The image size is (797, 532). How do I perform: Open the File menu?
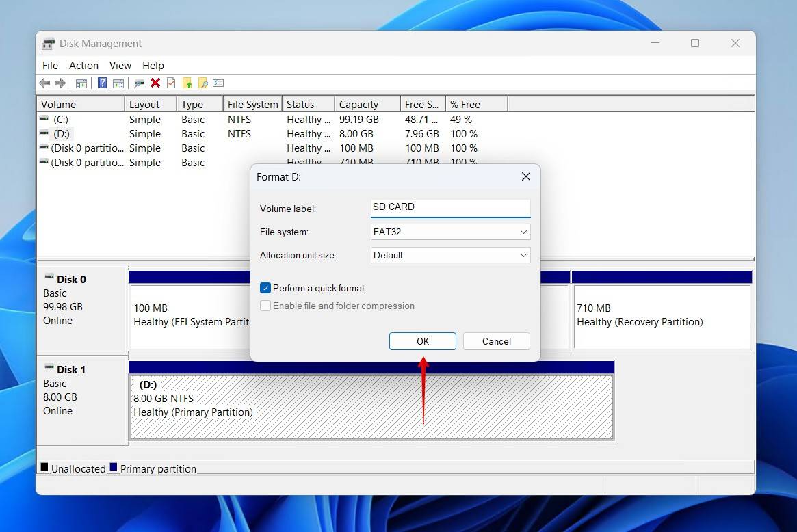(x=50, y=66)
